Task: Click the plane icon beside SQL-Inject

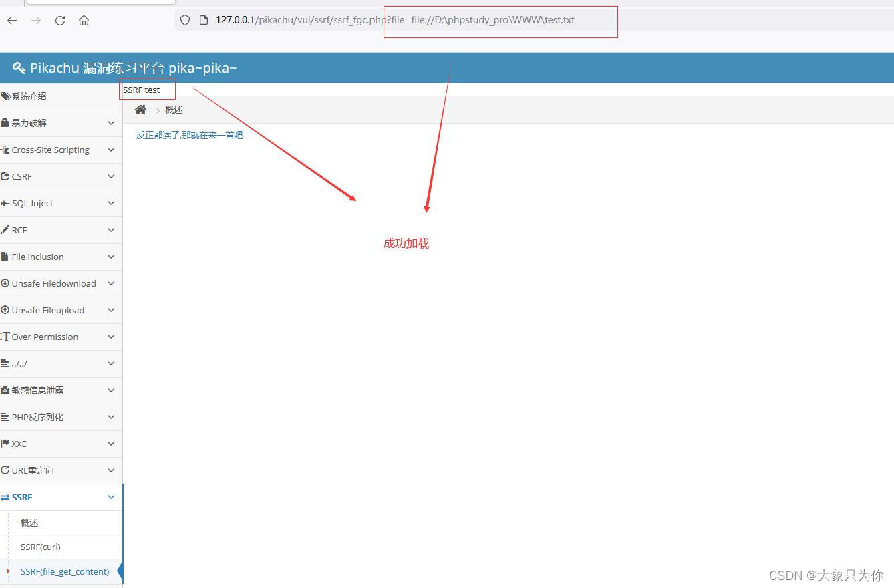Action: click(5, 203)
